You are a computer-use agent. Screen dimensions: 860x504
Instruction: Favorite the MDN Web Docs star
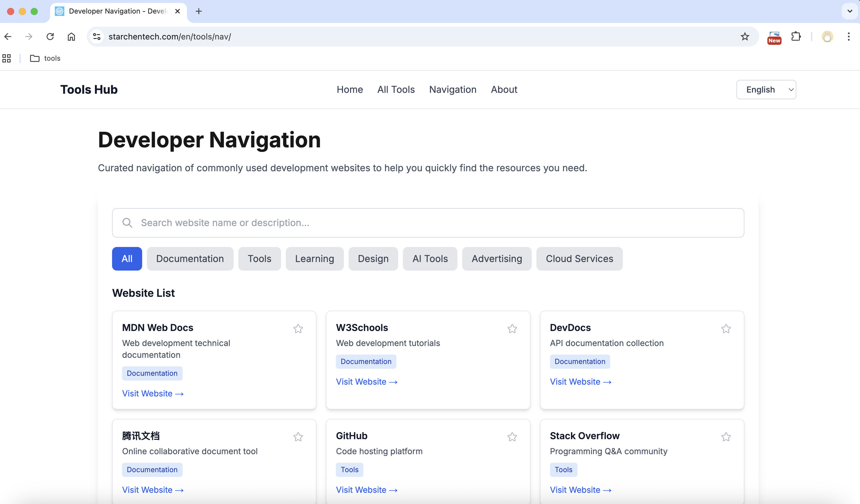coord(298,328)
